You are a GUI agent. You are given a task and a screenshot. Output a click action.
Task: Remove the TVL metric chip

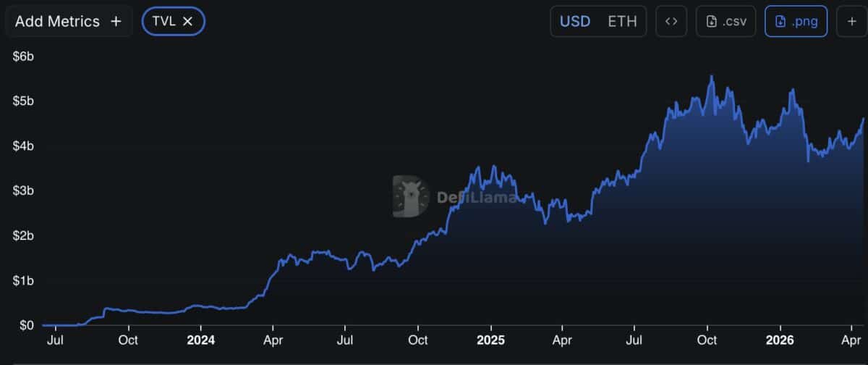pyautogui.click(x=188, y=22)
